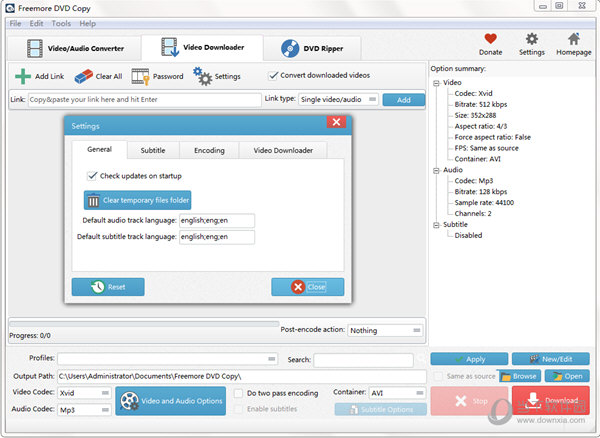This screenshot has width=600, height=438.
Task: Click Default subtitle track language field
Action: point(217,237)
